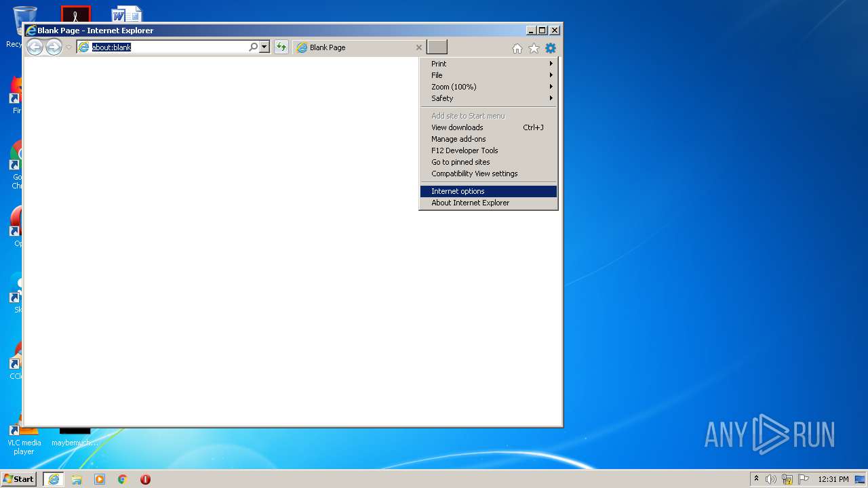This screenshot has width=868, height=488.
Task: Click the Tools gear icon
Action: pyautogui.click(x=550, y=48)
